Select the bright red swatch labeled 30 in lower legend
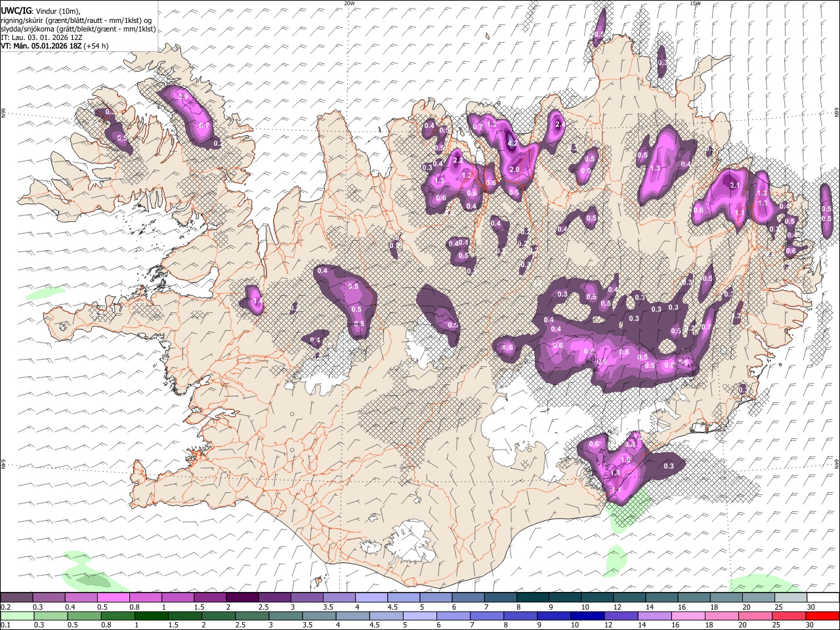This screenshot has width=840, height=630. (822, 616)
